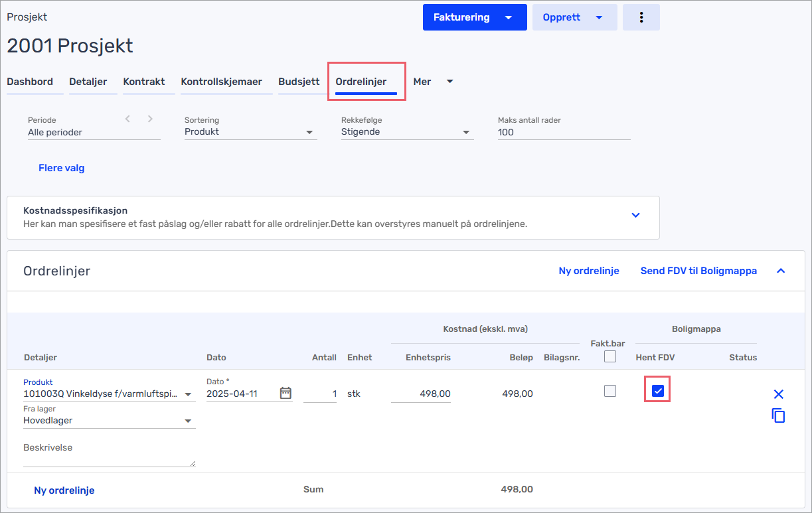Click the 2001 Prosjekt page title

pos(70,46)
